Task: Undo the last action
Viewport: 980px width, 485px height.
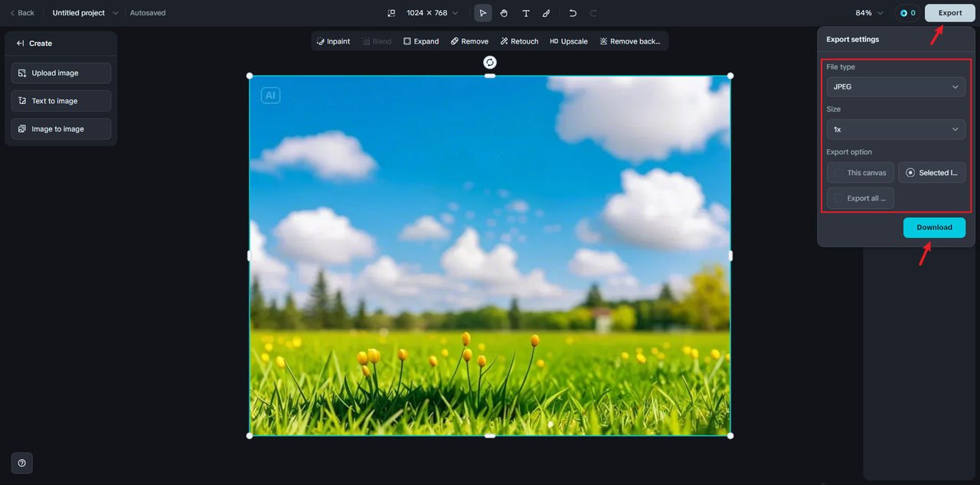Action: click(x=573, y=13)
